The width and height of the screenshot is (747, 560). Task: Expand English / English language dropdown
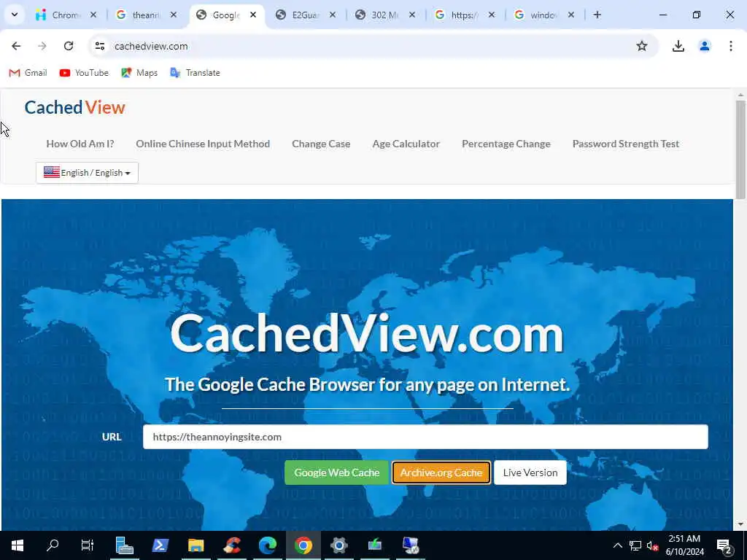88,172
